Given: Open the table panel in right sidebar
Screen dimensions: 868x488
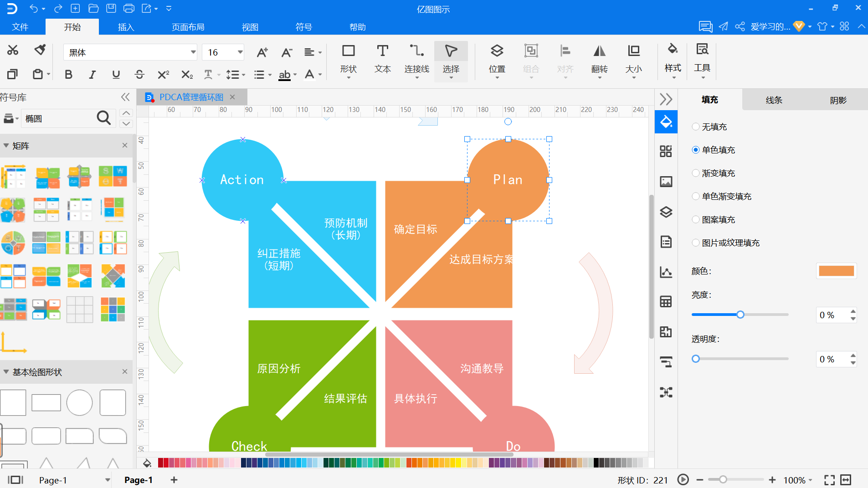Looking at the screenshot, I should [x=666, y=301].
